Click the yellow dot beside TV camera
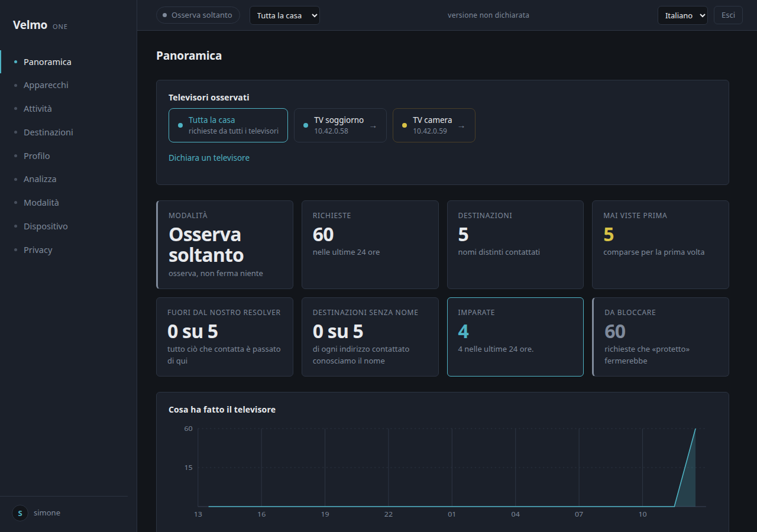 (x=404, y=125)
